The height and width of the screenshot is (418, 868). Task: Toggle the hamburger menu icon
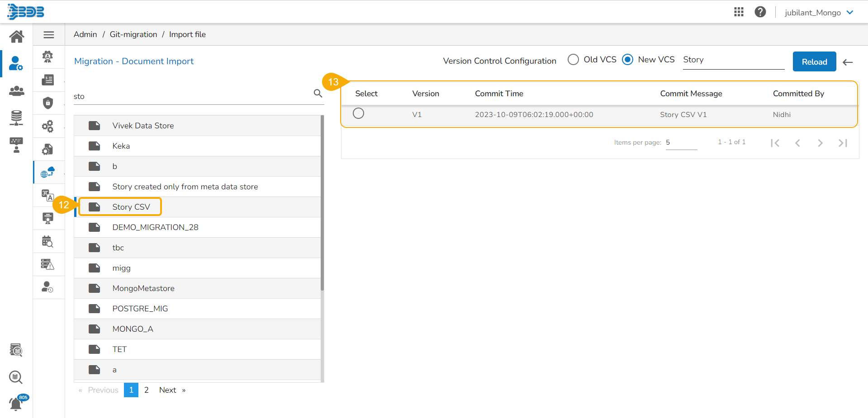pyautogui.click(x=49, y=35)
